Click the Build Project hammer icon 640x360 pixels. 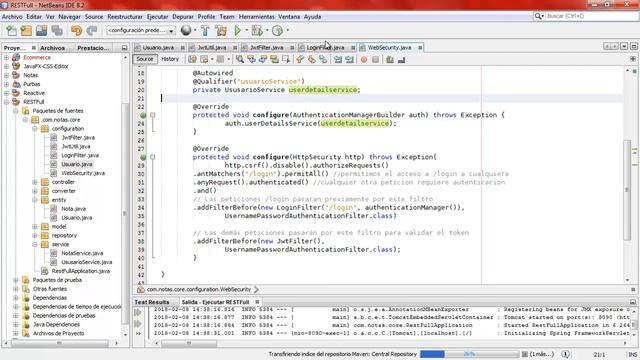pos(205,30)
